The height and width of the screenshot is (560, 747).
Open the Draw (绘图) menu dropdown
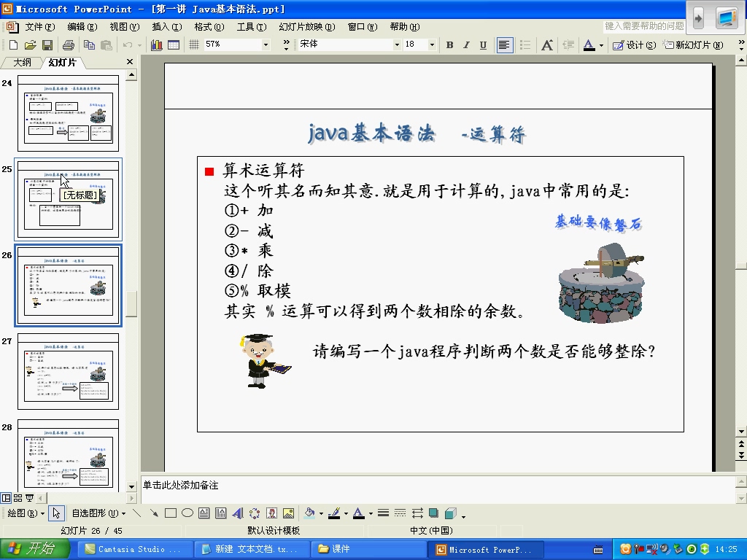(26, 513)
